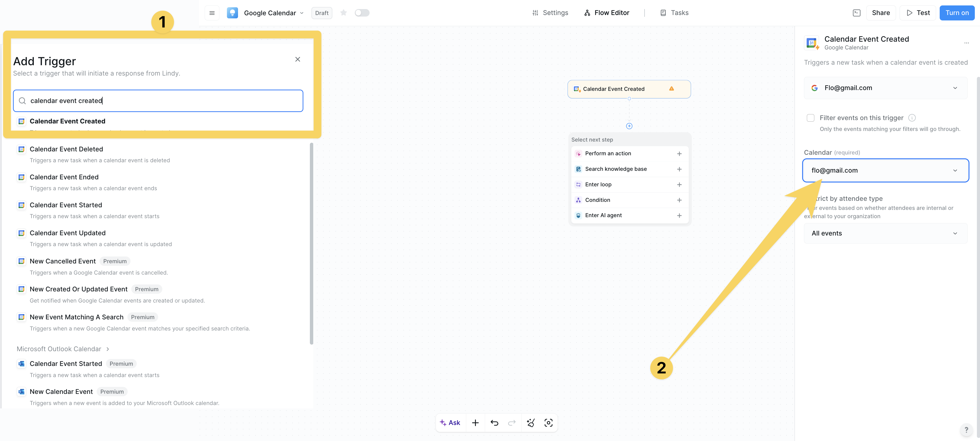980x441 pixels.
Task: Click the Share button
Action: tap(881, 13)
